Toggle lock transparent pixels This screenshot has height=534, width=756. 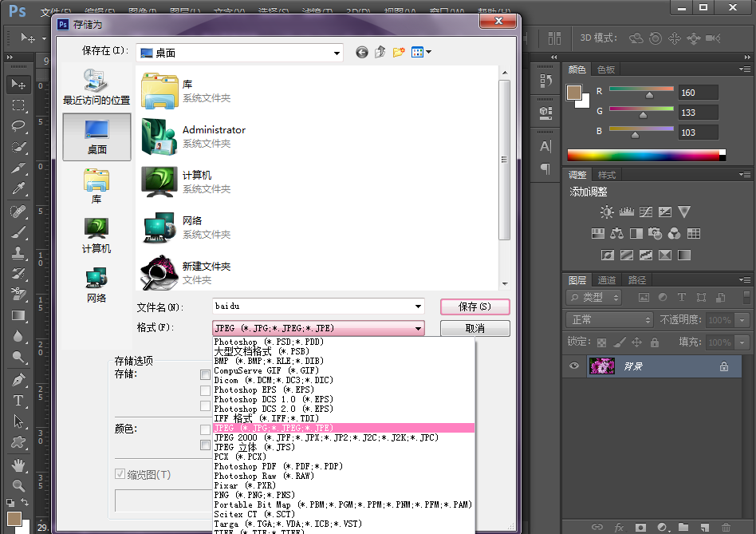(601, 342)
